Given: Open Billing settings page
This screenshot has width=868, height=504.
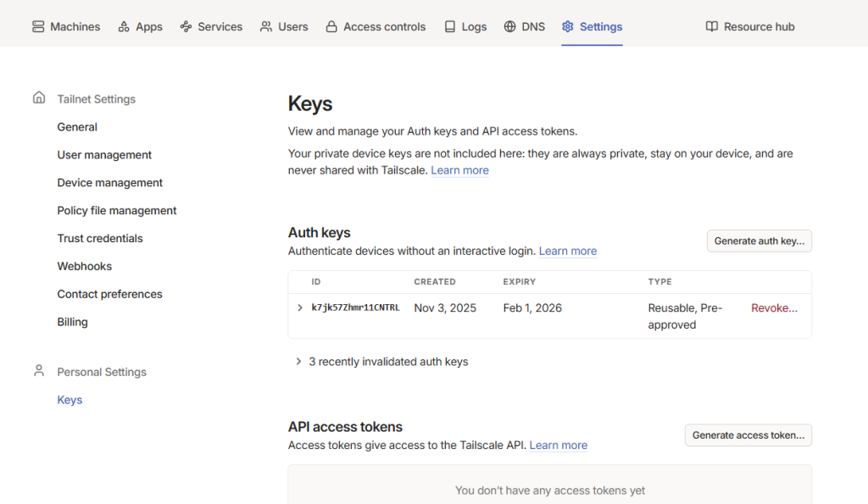Looking at the screenshot, I should point(73,323).
